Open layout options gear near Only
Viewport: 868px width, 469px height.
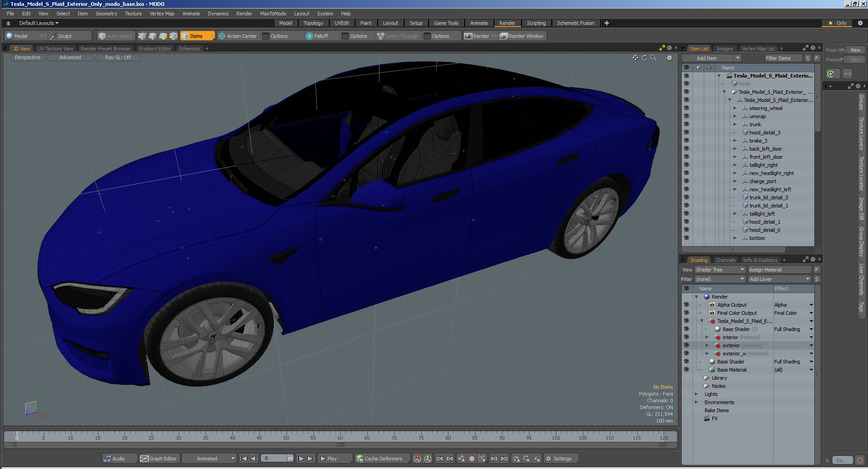(860, 23)
